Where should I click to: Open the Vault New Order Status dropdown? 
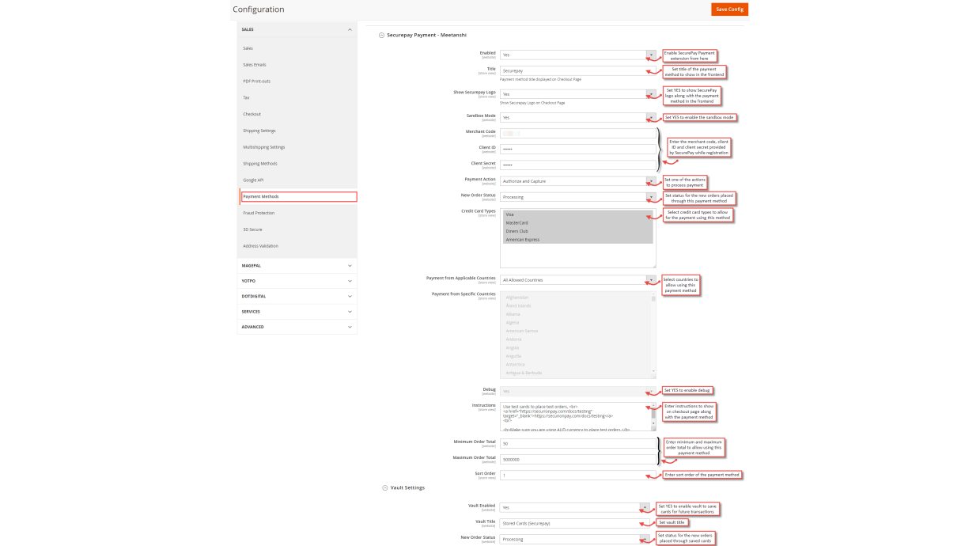(574, 540)
